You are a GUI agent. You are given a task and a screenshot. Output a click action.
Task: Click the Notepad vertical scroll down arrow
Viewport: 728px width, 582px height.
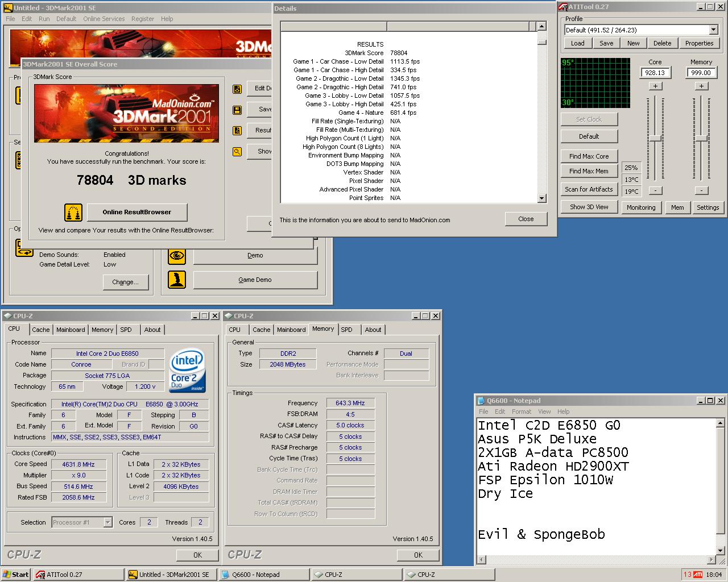[x=720, y=551]
